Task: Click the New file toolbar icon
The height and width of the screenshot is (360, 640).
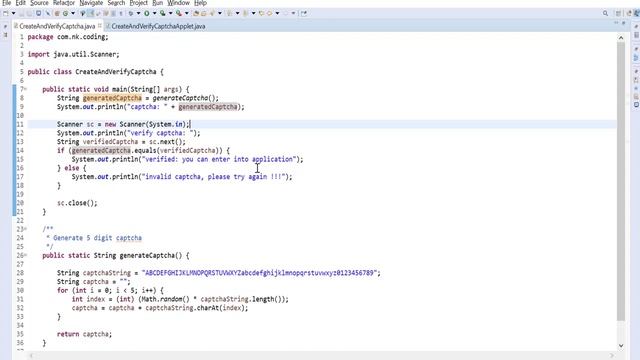Action: [x=5, y=13]
